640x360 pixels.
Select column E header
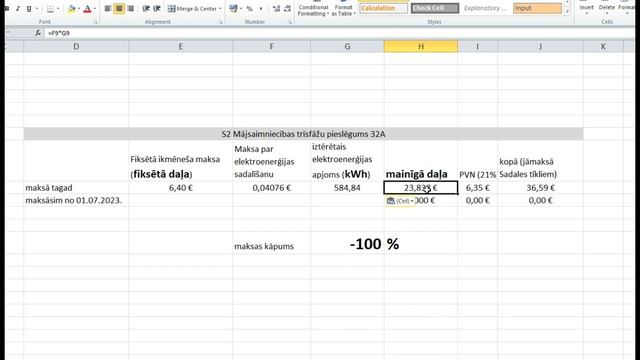[180, 47]
